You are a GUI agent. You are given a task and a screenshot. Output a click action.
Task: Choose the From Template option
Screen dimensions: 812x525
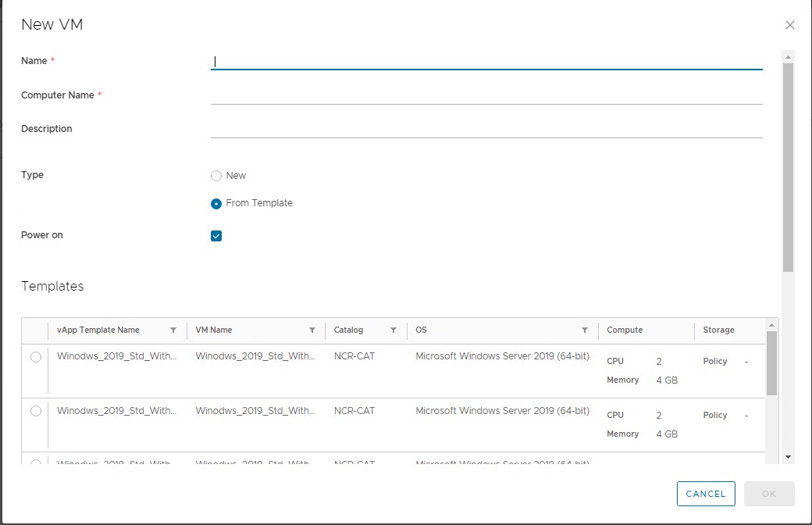216,203
